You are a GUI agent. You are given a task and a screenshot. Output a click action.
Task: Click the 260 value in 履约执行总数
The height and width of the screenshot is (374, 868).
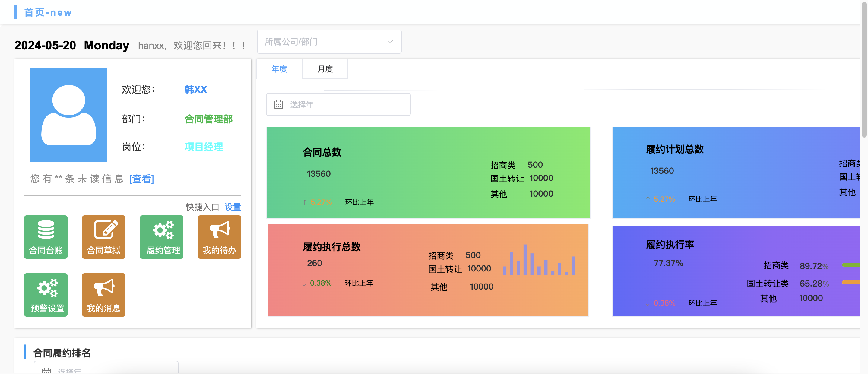[x=315, y=263]
